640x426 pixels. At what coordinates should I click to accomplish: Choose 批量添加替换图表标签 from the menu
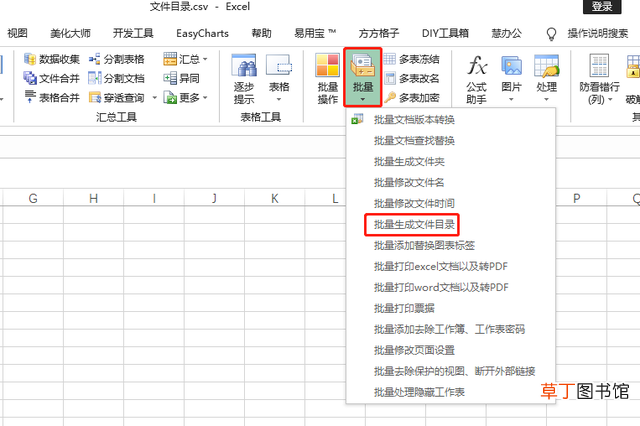(x=451, y=245)
